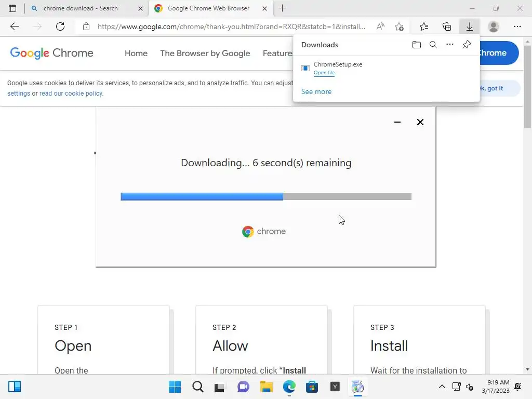The height and width of the screenshot is (399, 532).
Task: Open Edge Settings and more menu
Action: coord(517,26)
